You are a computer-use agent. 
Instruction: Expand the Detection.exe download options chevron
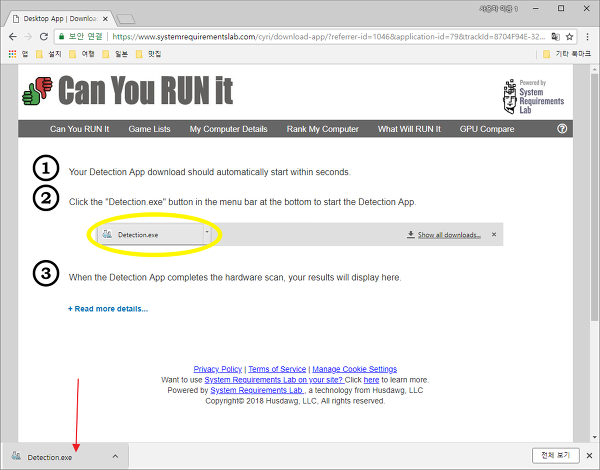(x=115, y=456)
